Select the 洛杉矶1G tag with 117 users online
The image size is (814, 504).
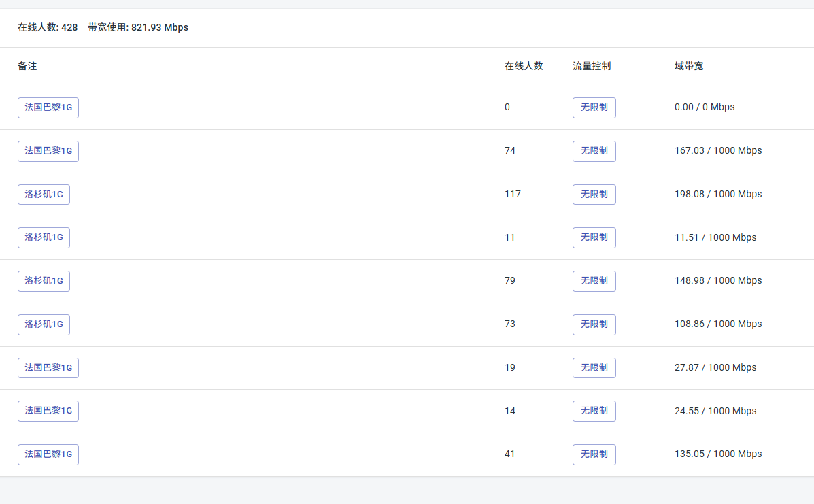click(44, 195)
